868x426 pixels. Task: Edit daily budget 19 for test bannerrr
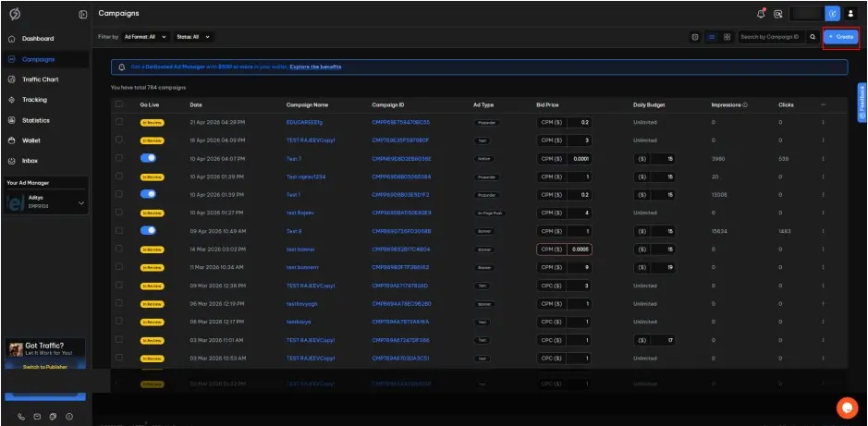click(663, 267)
